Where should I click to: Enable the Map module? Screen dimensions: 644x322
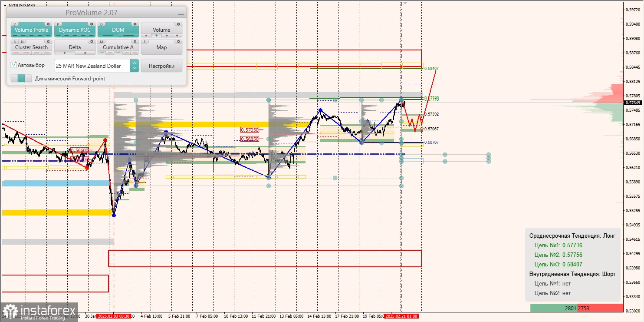(x=161, y=47)
